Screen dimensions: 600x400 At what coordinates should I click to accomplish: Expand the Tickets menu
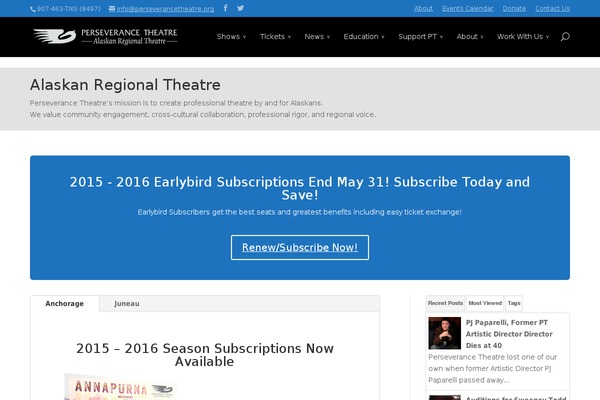275,37
